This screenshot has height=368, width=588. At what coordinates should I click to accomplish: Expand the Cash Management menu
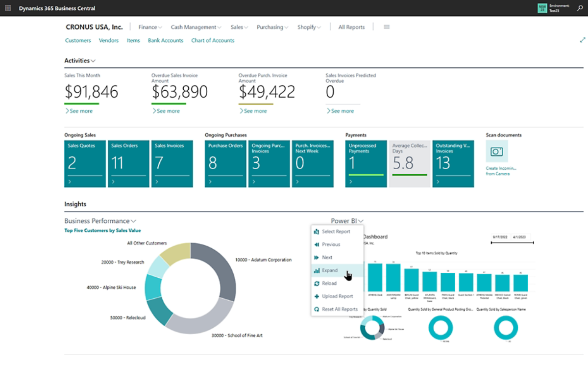pyautogui.click(x=196, y=27)
